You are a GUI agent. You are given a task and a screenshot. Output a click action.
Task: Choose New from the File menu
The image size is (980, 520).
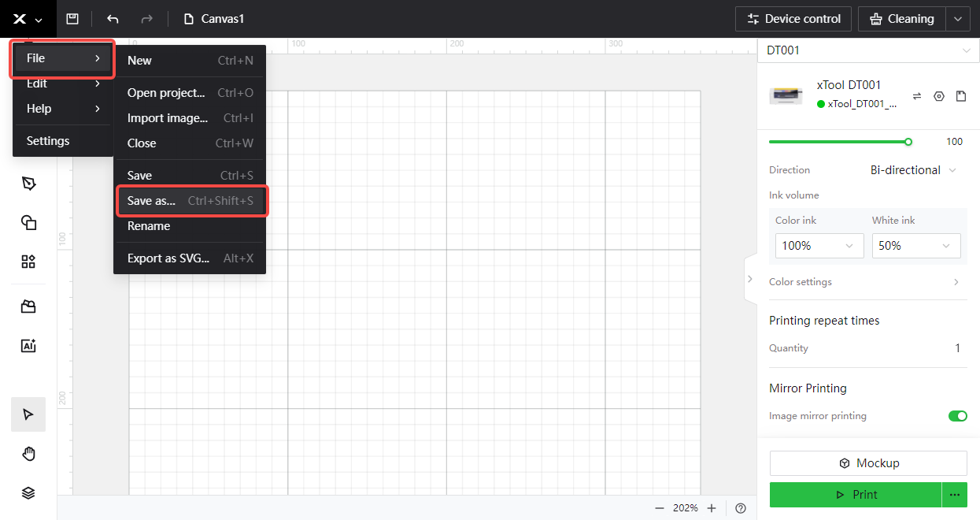pyautogui.click(x=190, y=61)
